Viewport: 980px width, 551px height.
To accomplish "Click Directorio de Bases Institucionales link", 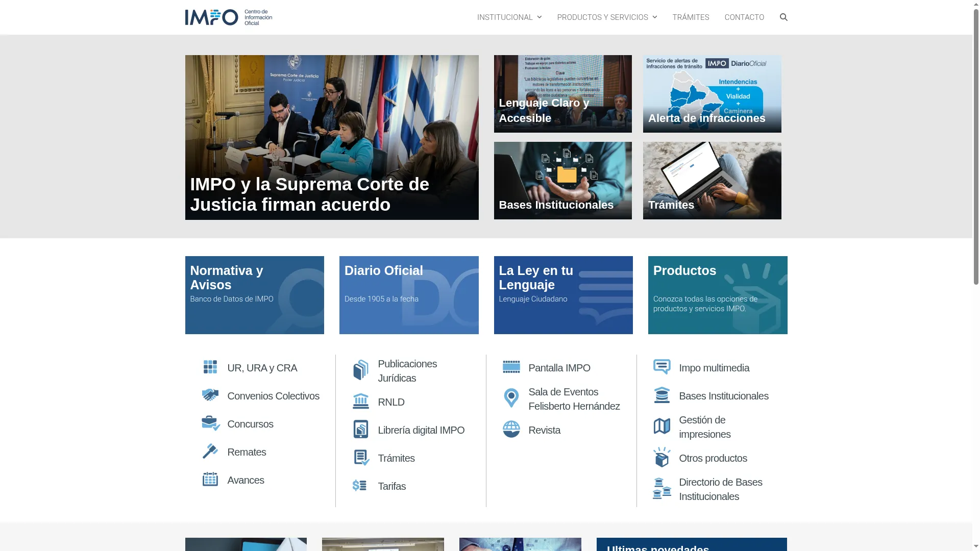I will pyautogui.click(x=720, y=489).
